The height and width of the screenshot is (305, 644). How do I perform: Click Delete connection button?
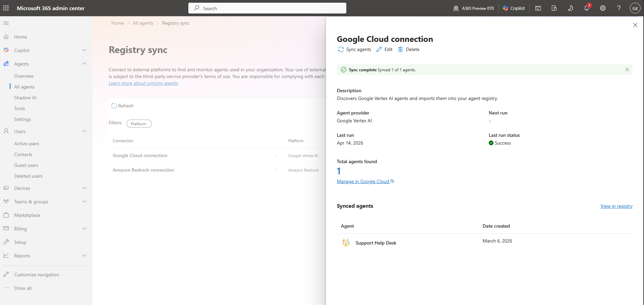tap(409, 49)
